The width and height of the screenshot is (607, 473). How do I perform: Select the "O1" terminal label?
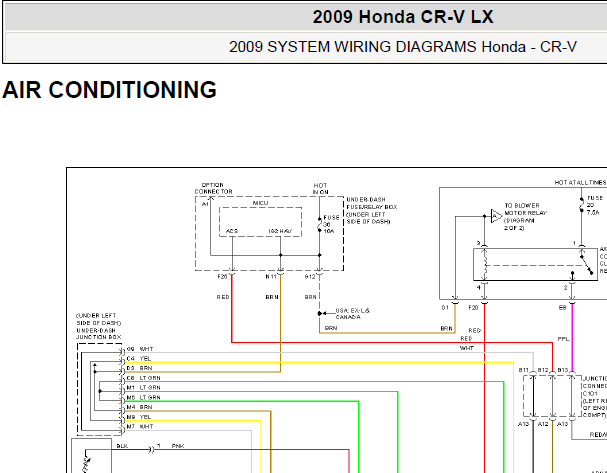pos(445,308)
